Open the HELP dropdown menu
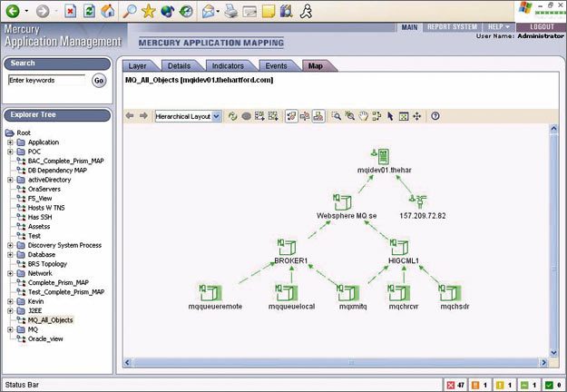The height and width of the screenshot is (392, 567). [498, 26]
